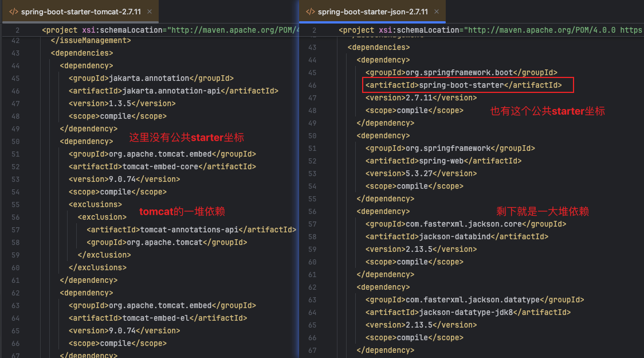Click groupId com.fasterxml.jackson.datatype line
The width and height of the screenshot is (644, 358).
(475, 299)
